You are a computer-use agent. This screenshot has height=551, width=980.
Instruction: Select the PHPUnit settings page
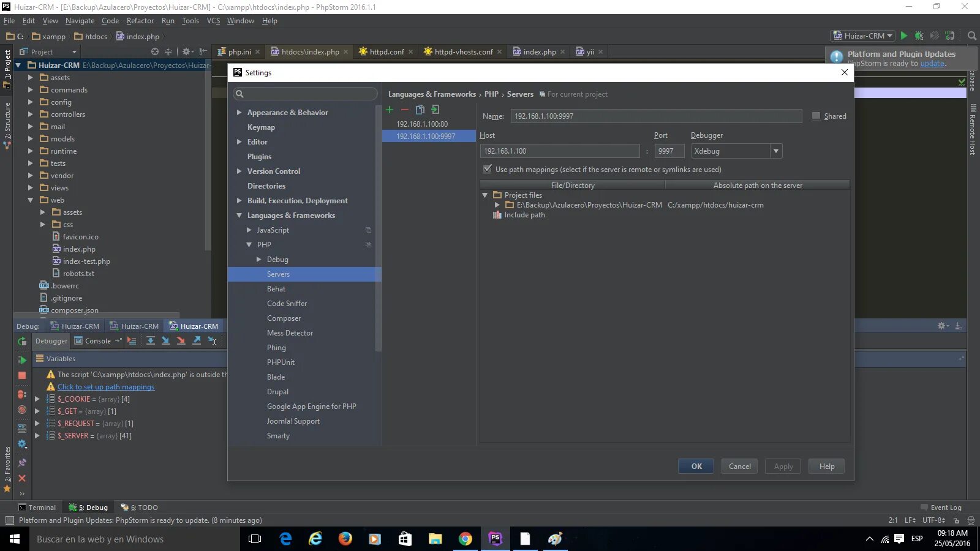pos(281,362)
